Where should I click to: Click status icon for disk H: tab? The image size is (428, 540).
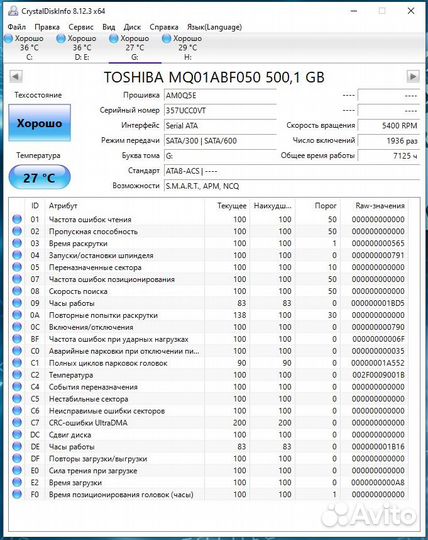click(x=166, y=39)
